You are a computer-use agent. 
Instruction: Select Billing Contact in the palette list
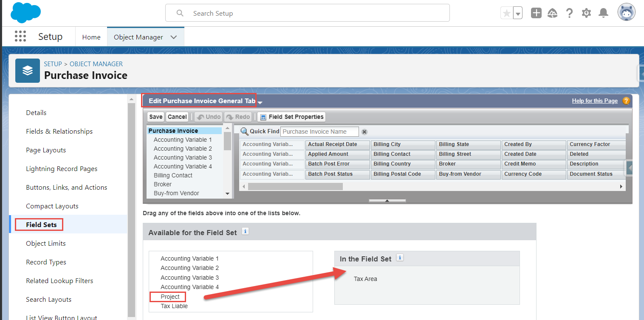pyautogui.click(x=173, y=175)
